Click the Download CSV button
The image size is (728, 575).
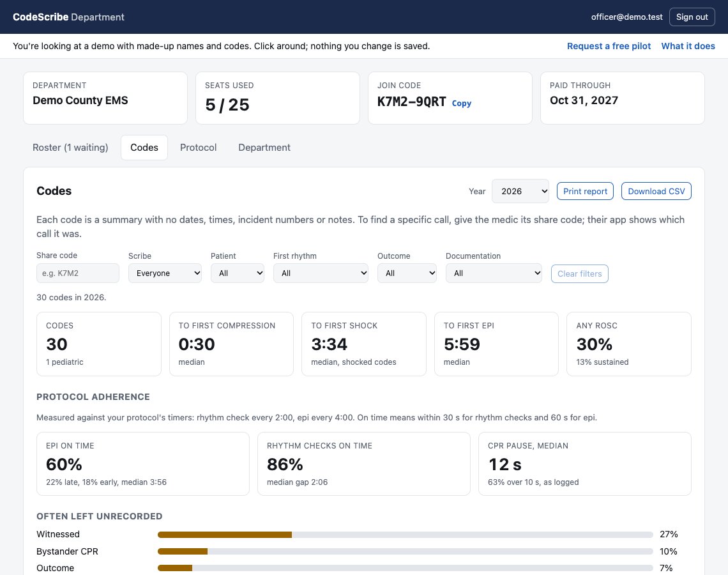[x=656, y=191]
